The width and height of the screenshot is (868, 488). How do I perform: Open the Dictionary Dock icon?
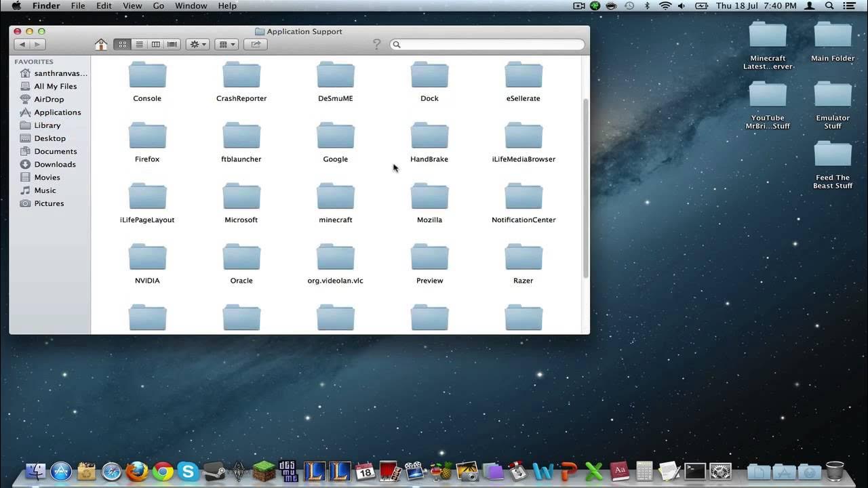tap(619, 471)
